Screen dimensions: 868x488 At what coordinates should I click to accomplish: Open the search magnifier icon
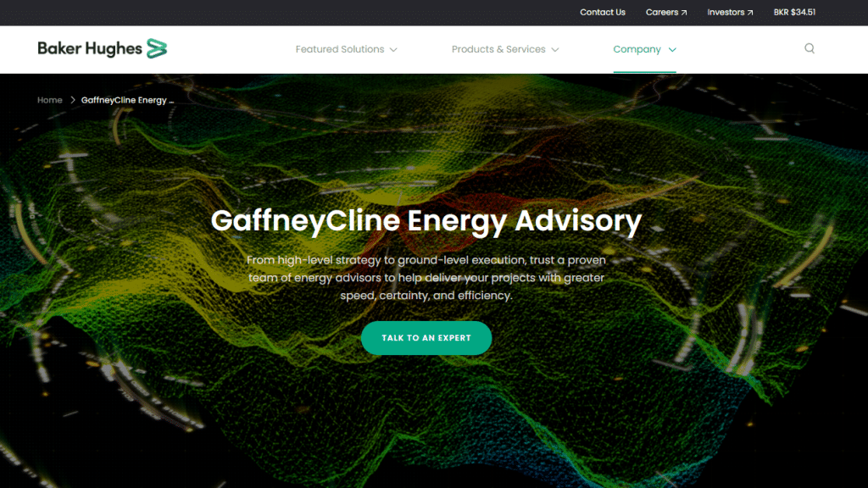pyautogui.click(x=810, y=48)
